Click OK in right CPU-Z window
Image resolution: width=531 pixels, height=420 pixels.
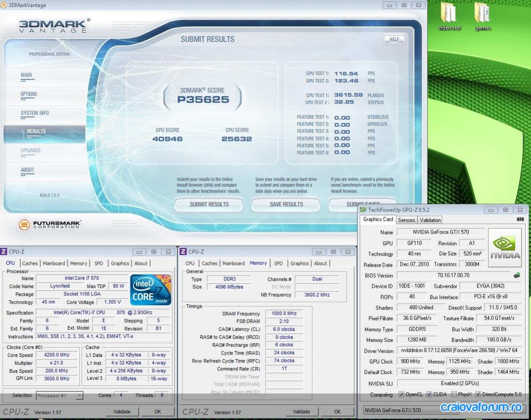pos(338,412)
